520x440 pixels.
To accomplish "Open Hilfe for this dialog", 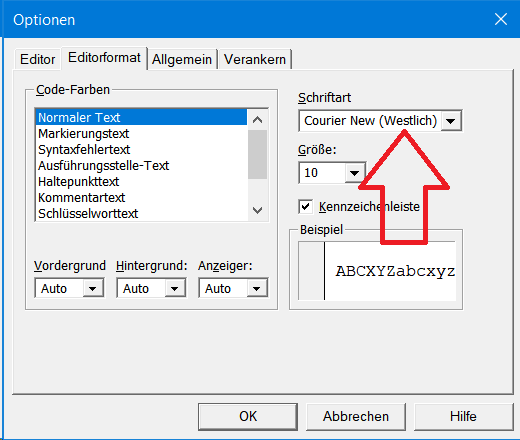I will coord(463,417).
